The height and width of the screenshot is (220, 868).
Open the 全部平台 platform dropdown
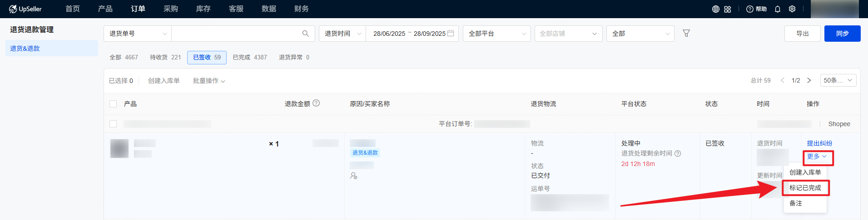pyautogui.click(x=496, y=34)
